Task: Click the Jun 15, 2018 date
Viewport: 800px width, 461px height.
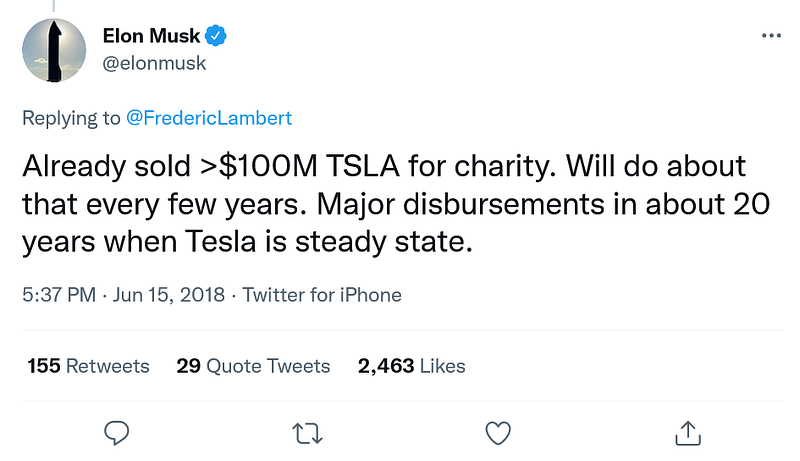Action: tap(168, 295)
